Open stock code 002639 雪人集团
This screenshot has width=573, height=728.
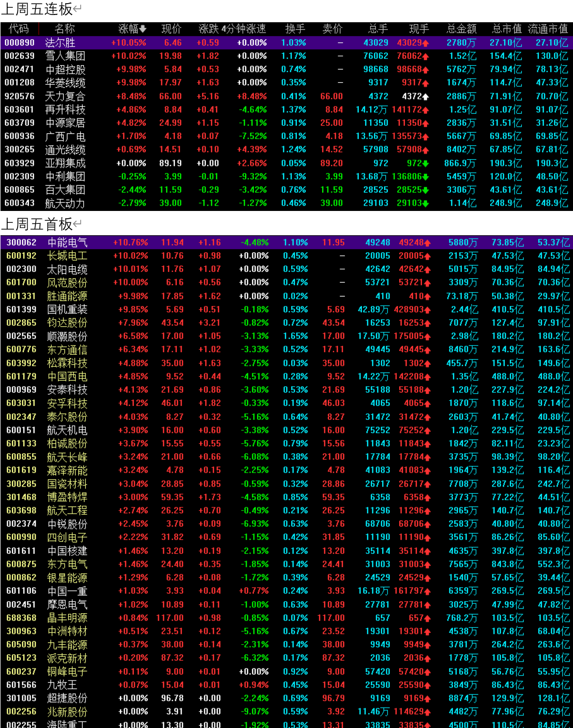[x=20, y=56]
